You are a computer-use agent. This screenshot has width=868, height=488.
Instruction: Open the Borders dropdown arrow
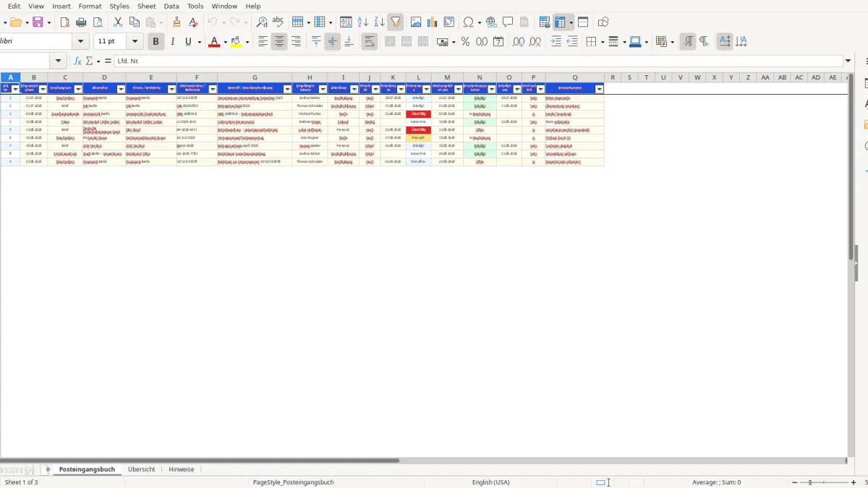(x=601, y=42)
